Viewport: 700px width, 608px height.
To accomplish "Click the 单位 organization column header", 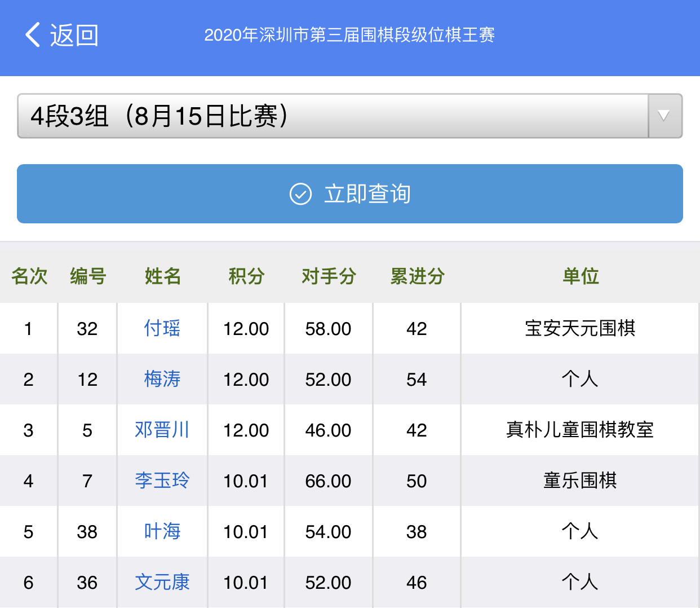I will pyautogui.click(x=581, y=276).
